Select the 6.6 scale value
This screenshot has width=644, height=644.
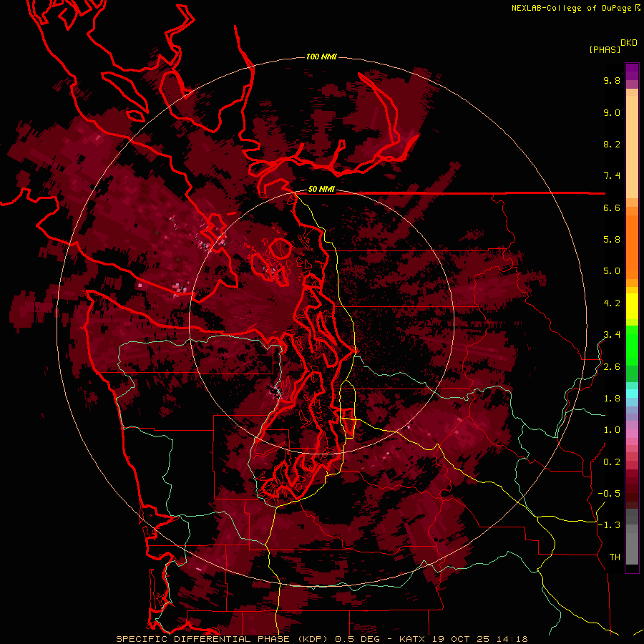pyautogui.click(x=612, y=208)
